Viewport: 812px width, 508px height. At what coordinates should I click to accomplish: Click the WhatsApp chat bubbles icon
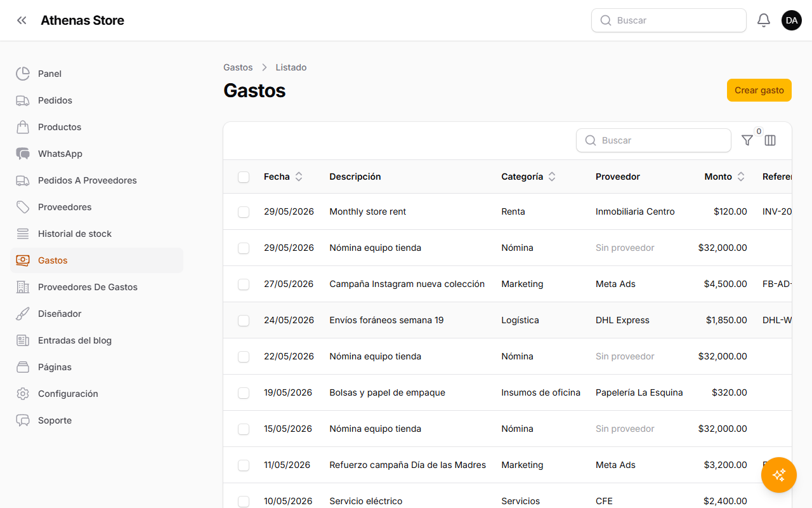[23, 154]
